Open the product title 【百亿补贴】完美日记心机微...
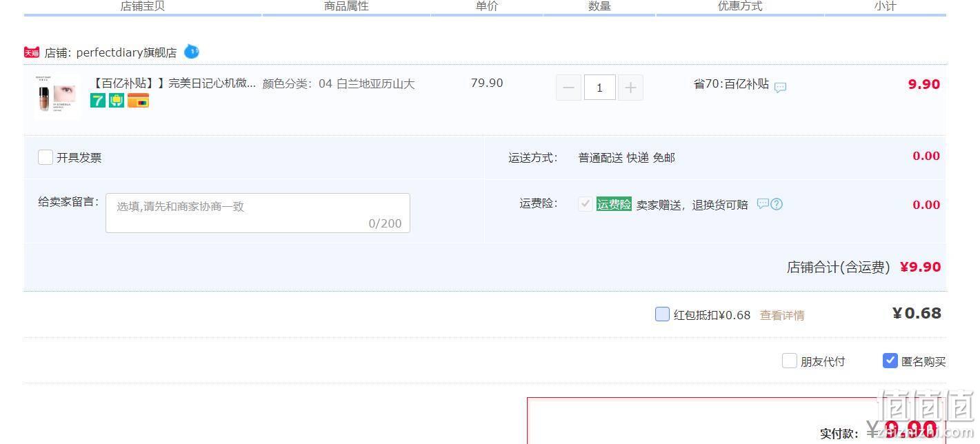Screen dimensions: 980x444 coord(173,83)
